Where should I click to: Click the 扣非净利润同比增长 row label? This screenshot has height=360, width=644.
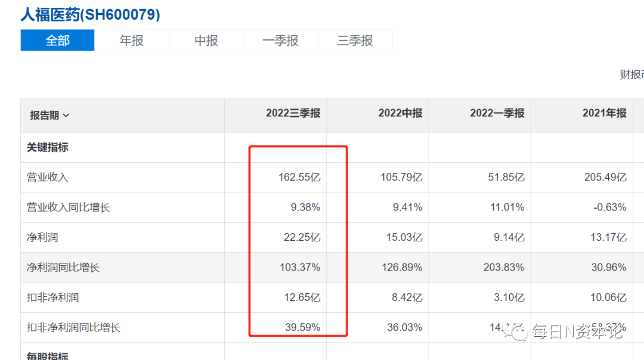tap(73, 327)
